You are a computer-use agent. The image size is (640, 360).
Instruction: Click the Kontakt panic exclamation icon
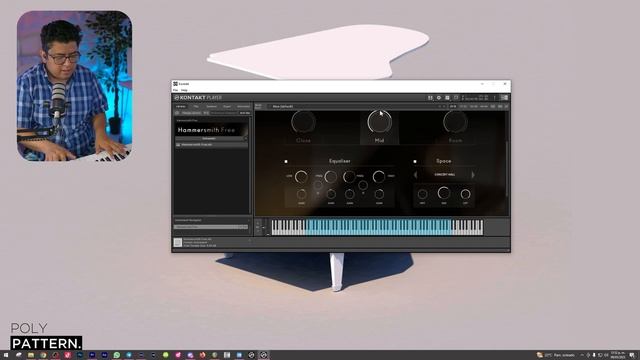(x=494, y=98)
